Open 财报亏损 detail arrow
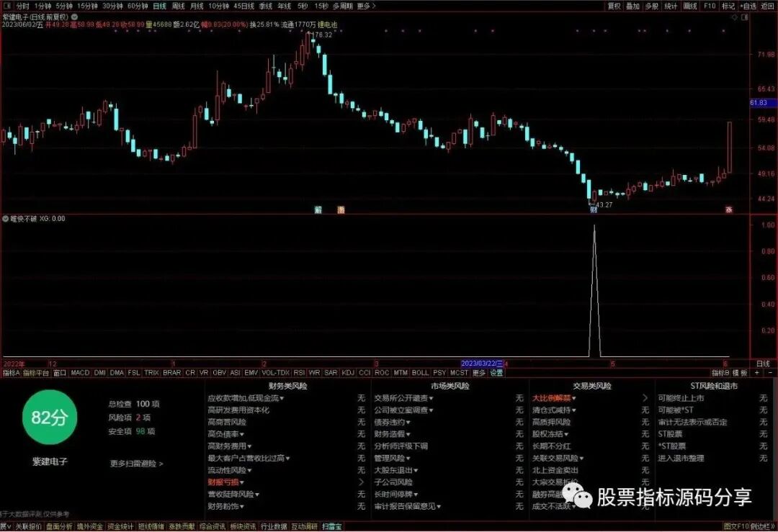The image size is (778, 532). (361, 482)
